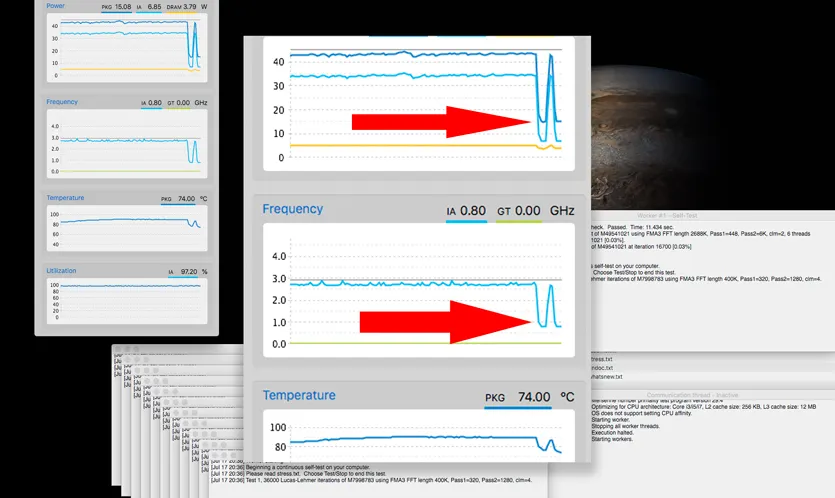This screenshot has height=498, width=835.
Task: Select the enlarged Frequency heading
Action: click(292, 209)
